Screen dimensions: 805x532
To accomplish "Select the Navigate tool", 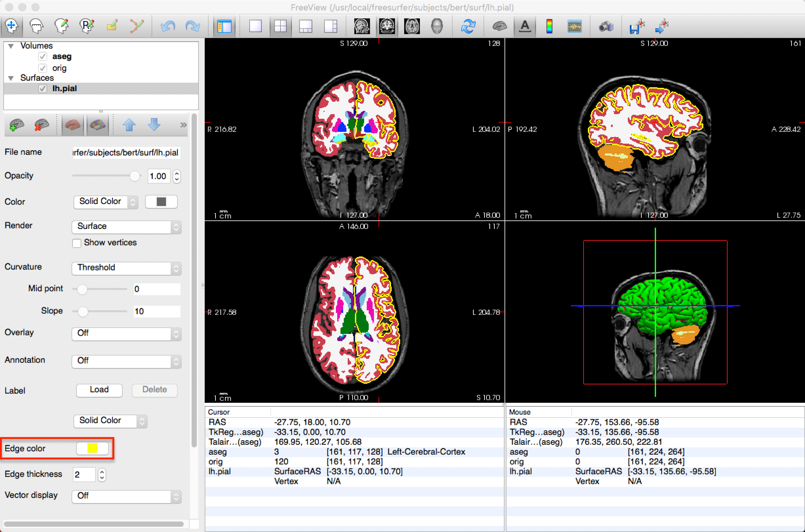I will [x=11, y=26].
